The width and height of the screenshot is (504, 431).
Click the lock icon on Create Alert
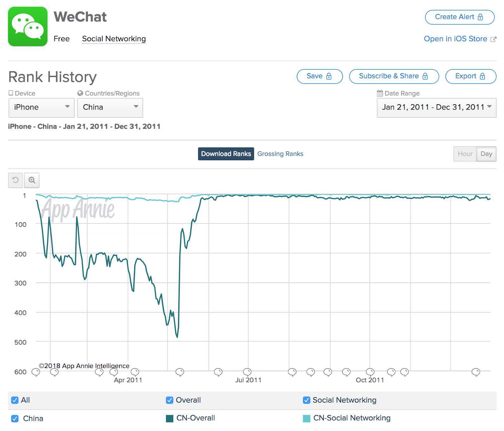(x=480, y=17)
